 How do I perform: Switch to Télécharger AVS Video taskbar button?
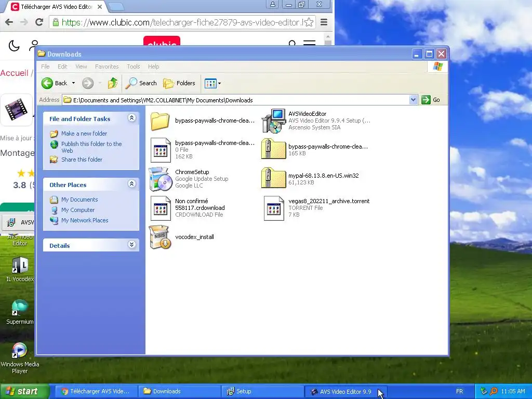tap(96, 391)
